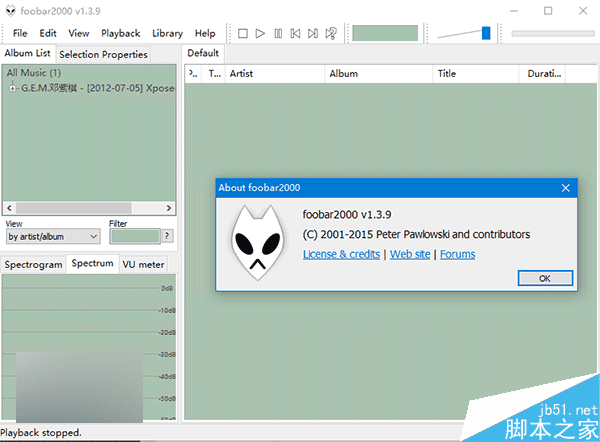
Task: Click the copyright Peter Pawlowski text
Action: point(416,234)
